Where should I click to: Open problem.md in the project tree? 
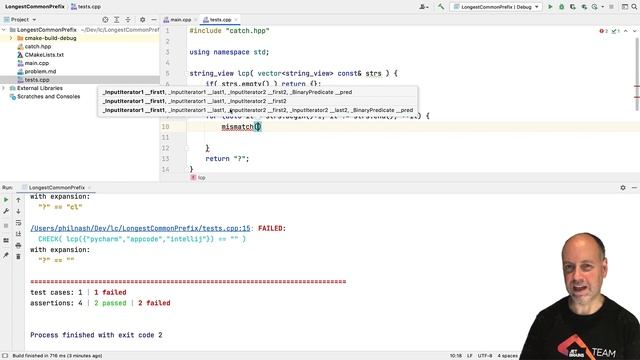(40, 71)
